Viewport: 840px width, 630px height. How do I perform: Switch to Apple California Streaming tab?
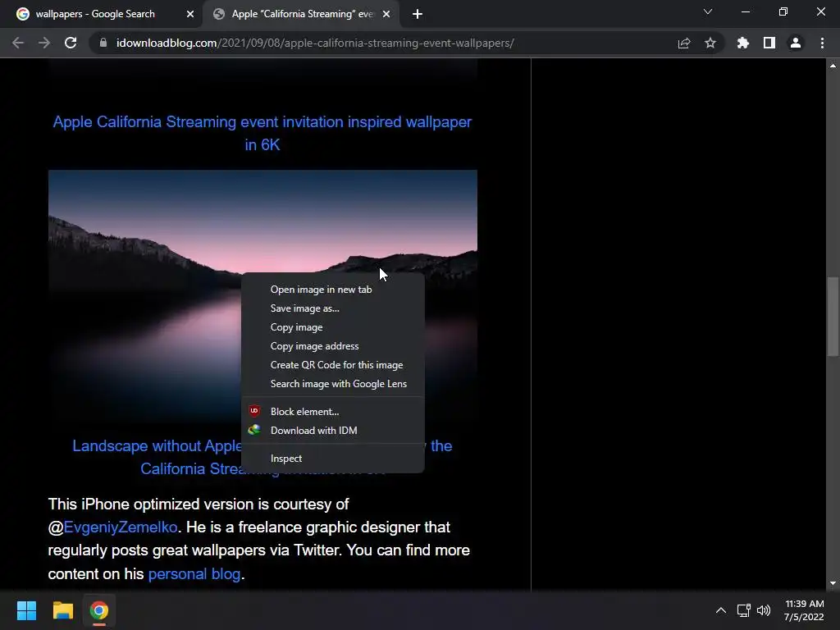(x=302, y=14)
